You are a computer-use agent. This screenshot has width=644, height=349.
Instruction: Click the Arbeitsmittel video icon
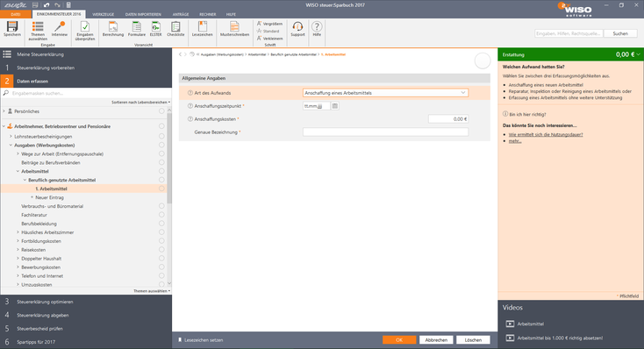[510, 324]
